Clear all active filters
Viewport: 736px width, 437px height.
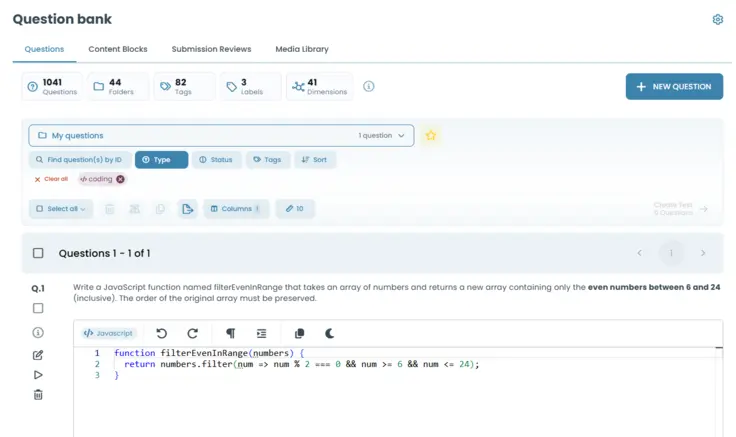tap(51, 179)
